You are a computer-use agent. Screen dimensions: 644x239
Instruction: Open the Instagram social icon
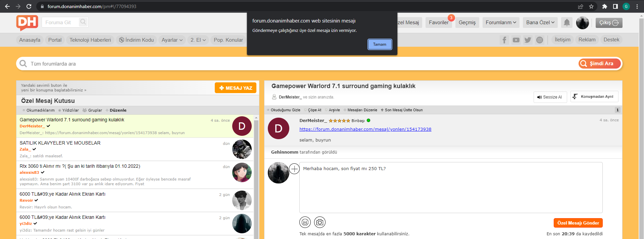540,40
